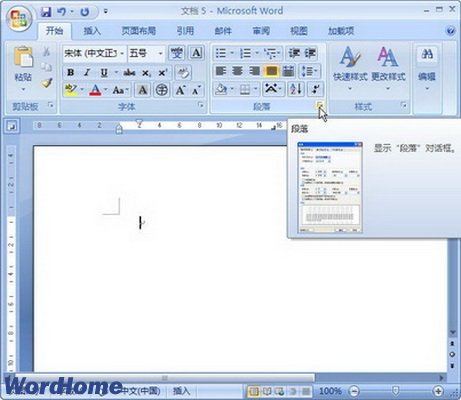Justify the paragraph text
This screenshot has height=400, width=461.
click(271, 71)
